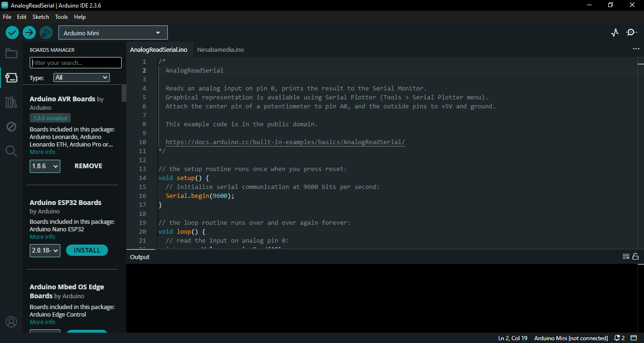Remove the Arduino AVR Boards package
The image size is (644, 343).
pyautogui.click(x=88, y=166)
